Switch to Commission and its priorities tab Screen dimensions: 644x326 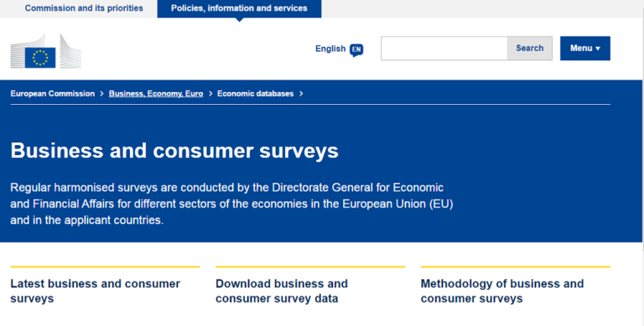(84, 8)
